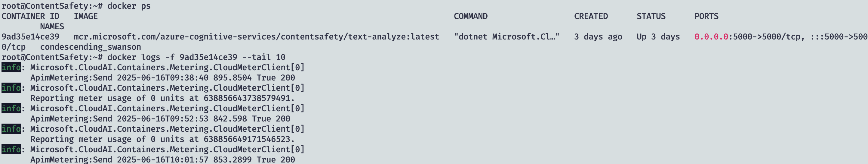Screen dimensions: 868x164
Task: Click the mcr.microsoft.com text-analyze image name
Action: 256,36
